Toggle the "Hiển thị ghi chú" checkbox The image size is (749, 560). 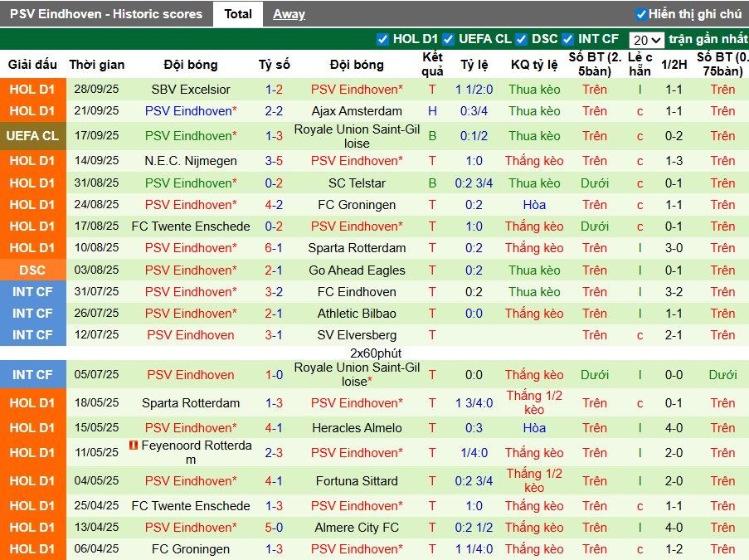(x=640, y=14)
